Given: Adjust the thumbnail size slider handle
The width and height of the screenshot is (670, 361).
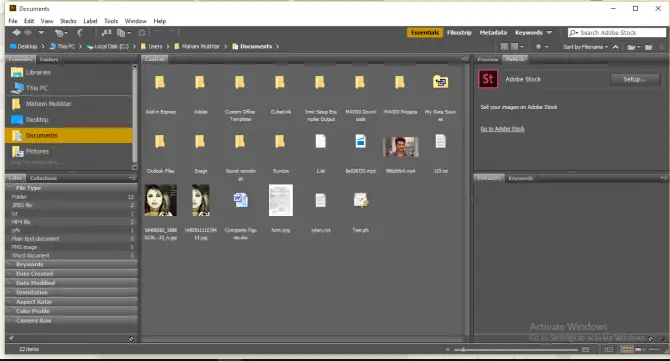Looking at the screenshot, I should (463, 349).
